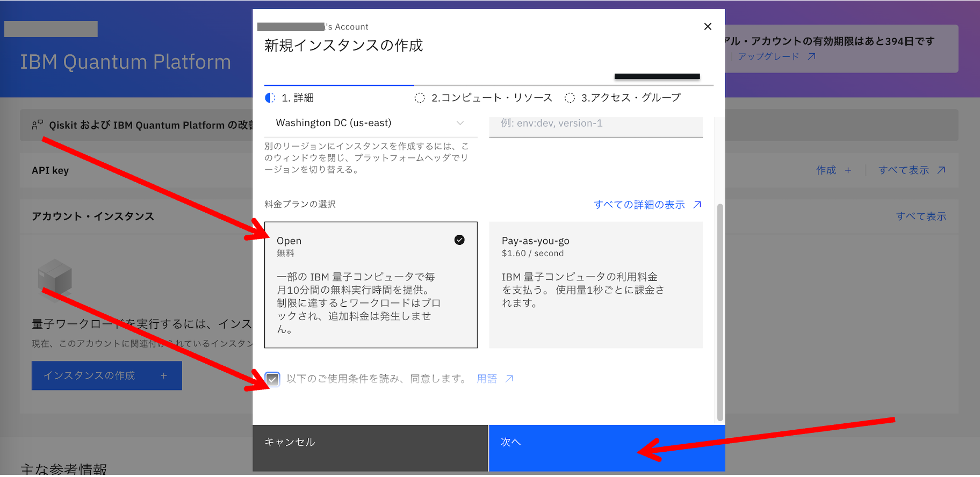Click the 料金プランの選択 label
980x477 pixels.
(x=300, y=204)
